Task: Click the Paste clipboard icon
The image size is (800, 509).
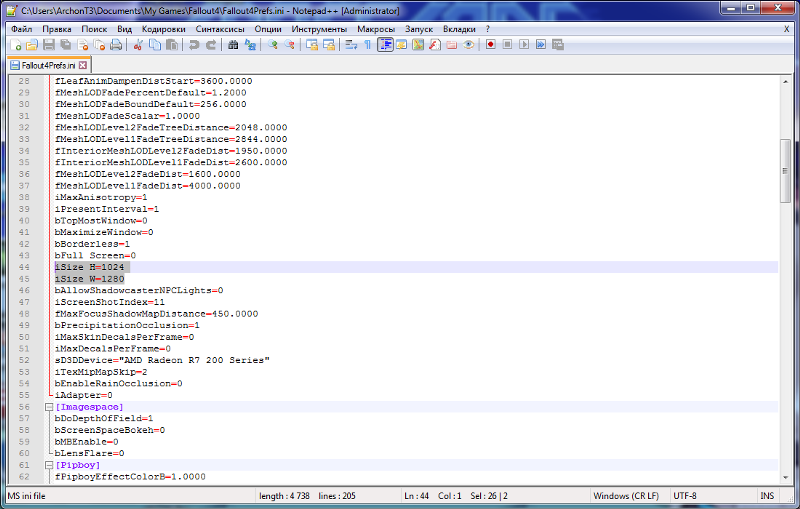Action: click(172, 45)
